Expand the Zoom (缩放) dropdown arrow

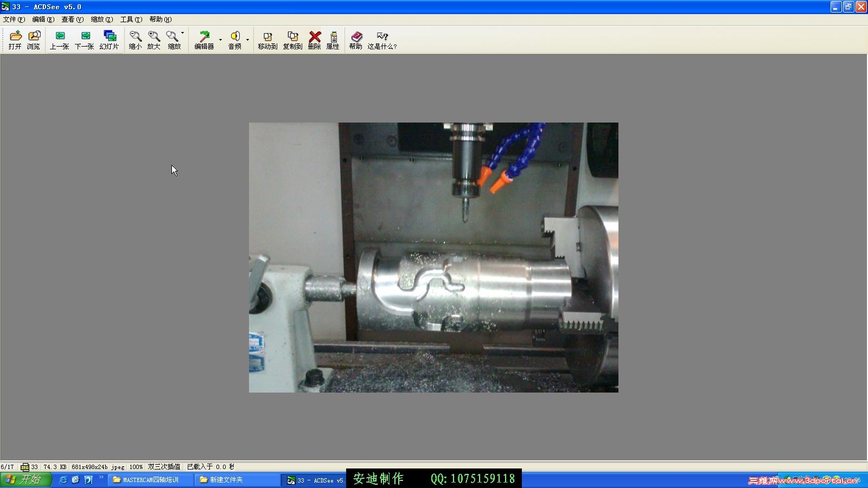coord(182,33)
